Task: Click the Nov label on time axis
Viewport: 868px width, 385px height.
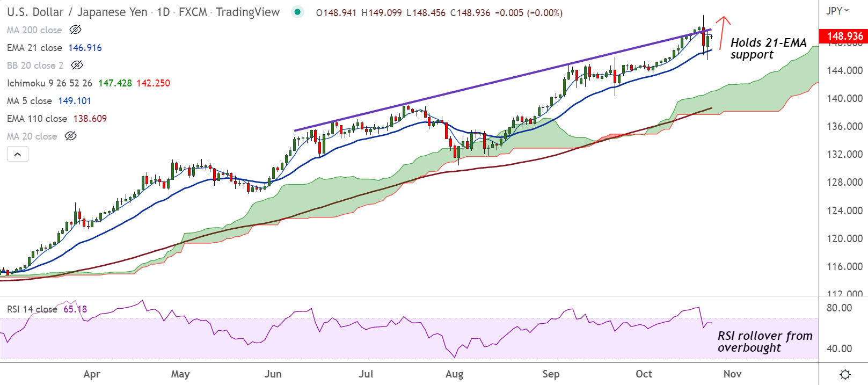Action: [x=732, y=374]
